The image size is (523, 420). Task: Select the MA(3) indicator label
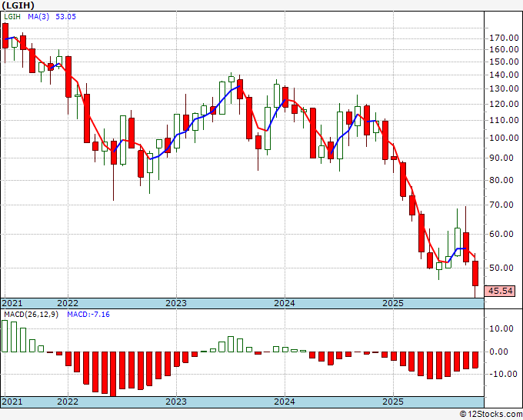(38, 17)
